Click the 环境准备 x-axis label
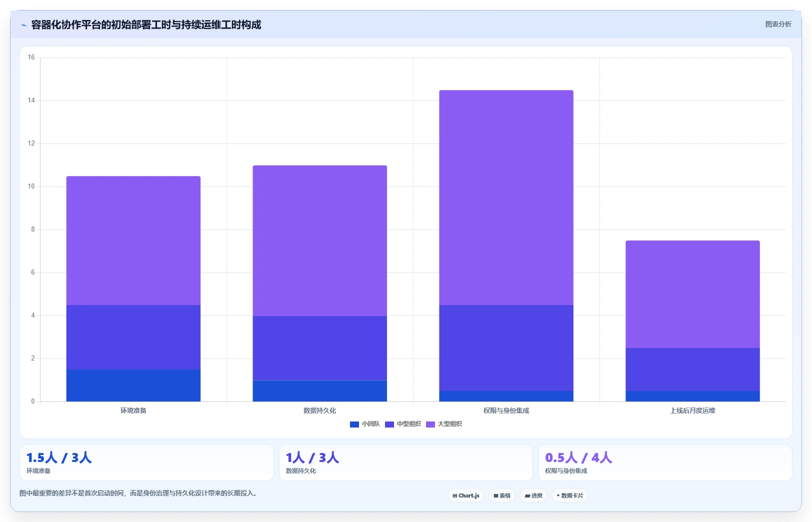 pos(133,410)
